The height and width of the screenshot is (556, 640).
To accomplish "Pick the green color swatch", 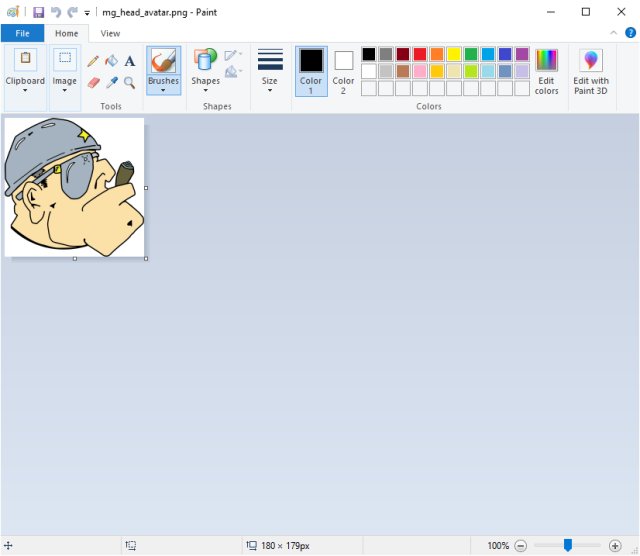I will 471,54.
